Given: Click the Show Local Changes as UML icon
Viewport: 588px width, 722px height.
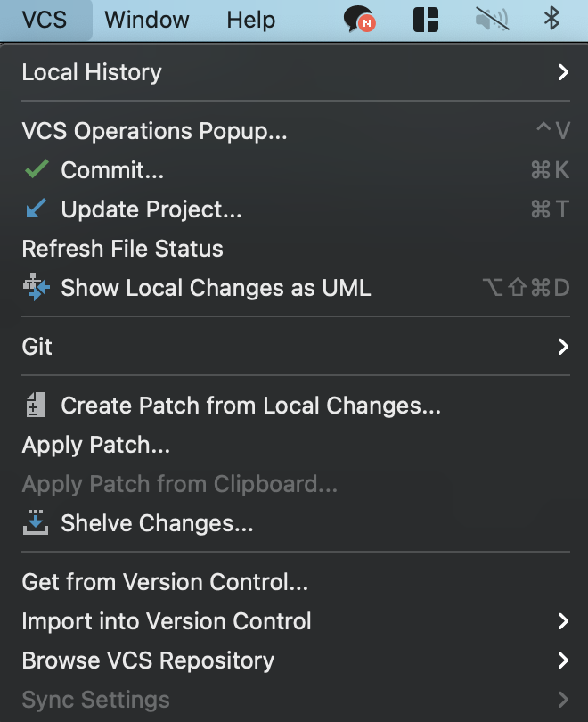Looking at the screenshot, I should coord(37,288).
